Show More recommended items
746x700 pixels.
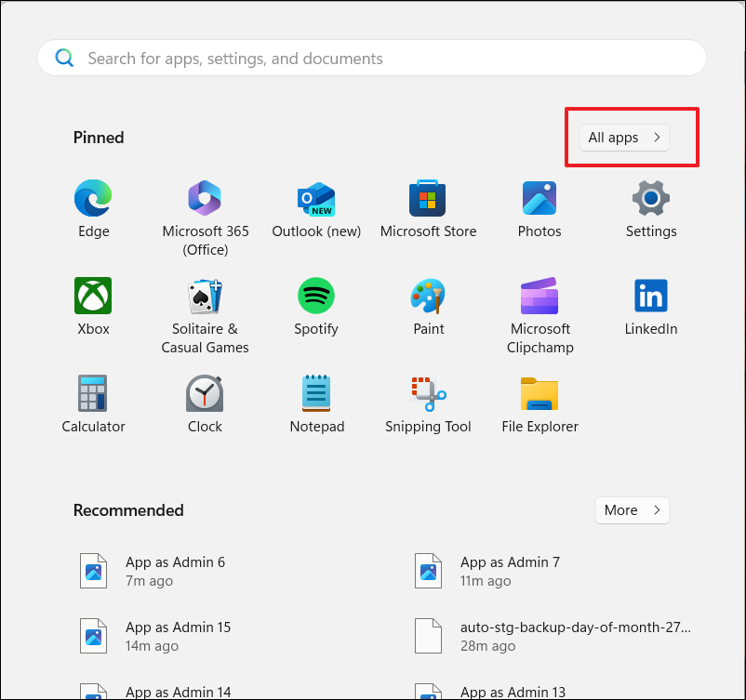click(x=633, y=510)
